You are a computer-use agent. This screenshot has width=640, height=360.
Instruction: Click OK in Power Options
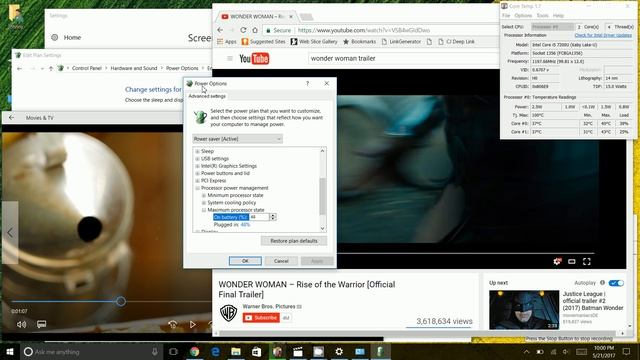click(x=245, y=261)
